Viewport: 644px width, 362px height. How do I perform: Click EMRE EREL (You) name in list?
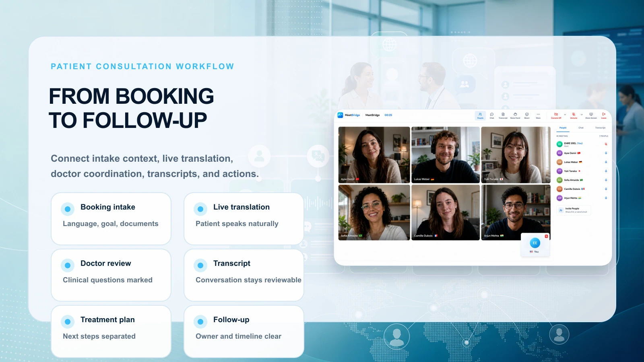(x=573, y=143)
